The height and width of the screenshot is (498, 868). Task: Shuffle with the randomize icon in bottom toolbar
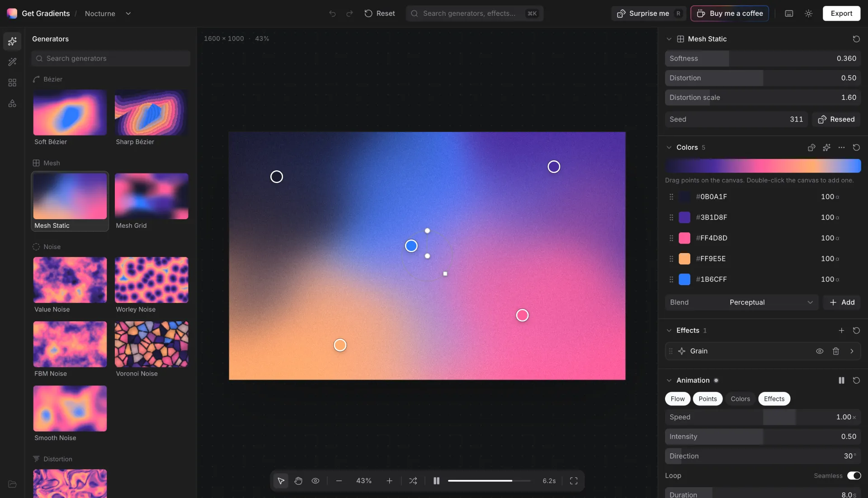tap(413, 481)
